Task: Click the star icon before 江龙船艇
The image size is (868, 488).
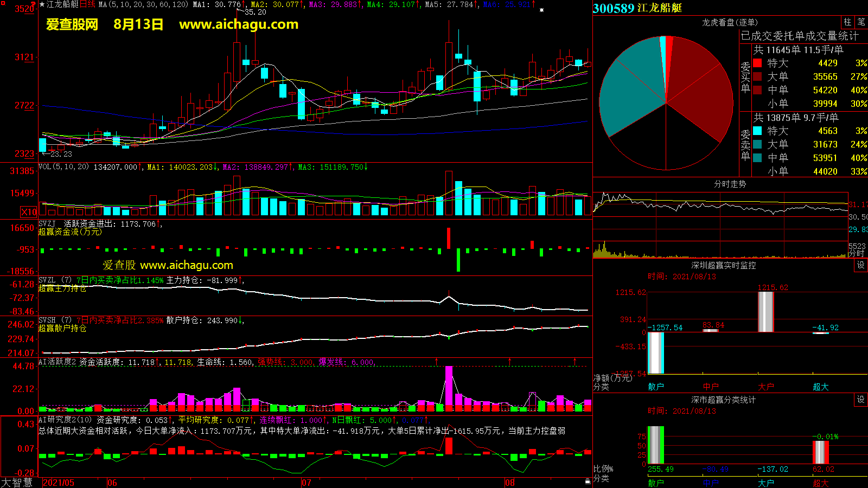Action: [42, 4]
